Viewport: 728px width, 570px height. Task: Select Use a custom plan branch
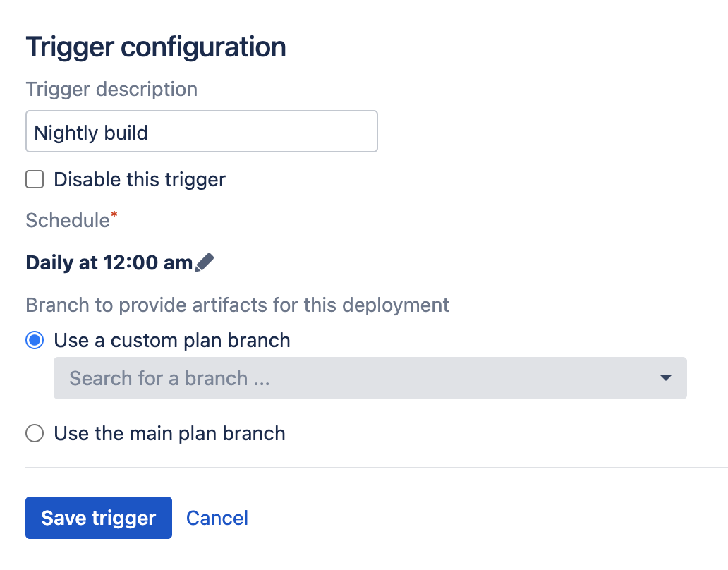tap(34, 340)
